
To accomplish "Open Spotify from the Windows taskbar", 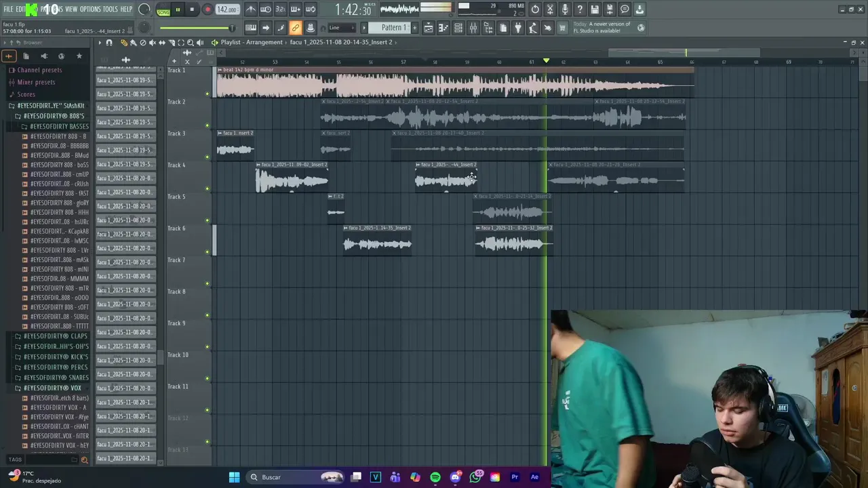I will [x=435, y=477].
